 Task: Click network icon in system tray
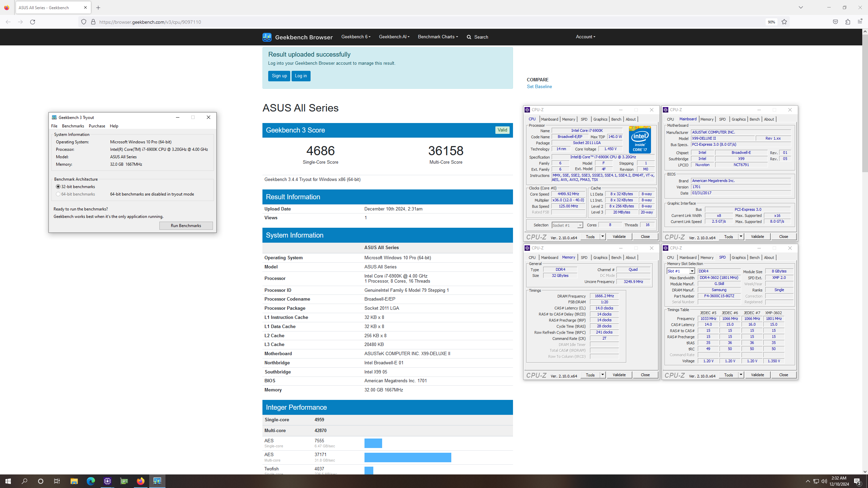(816, 481)
